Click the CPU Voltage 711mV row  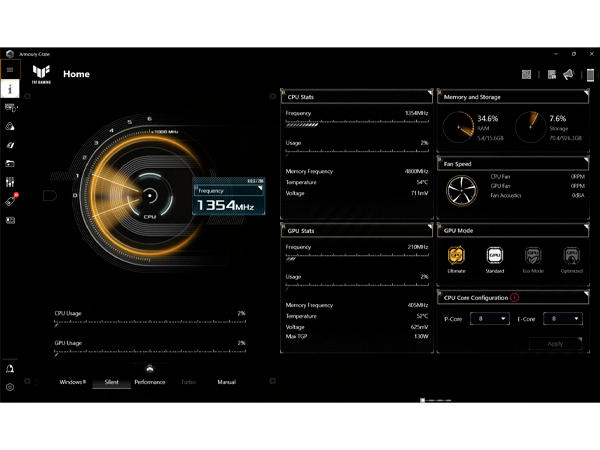[x=357, y=193]
